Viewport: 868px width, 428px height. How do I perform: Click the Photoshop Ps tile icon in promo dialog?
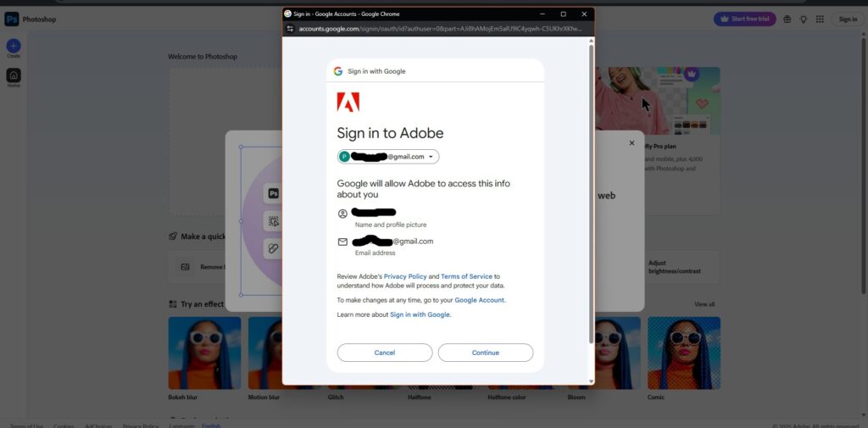tap(273, 193)
